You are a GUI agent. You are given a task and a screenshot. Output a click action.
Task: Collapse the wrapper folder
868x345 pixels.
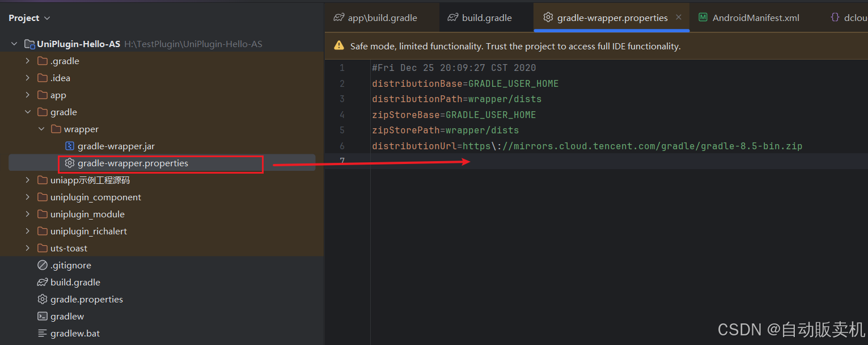pyautogui.click(x=41, y=129)
